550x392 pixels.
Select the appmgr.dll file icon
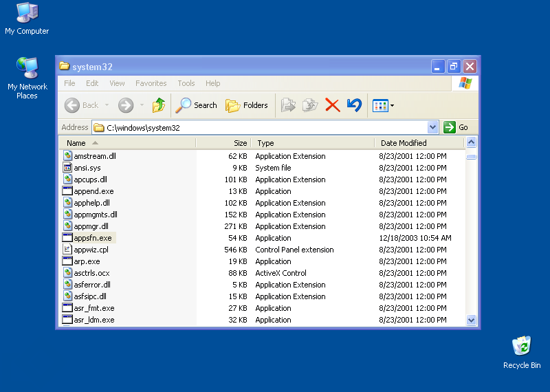pos(67,226)
